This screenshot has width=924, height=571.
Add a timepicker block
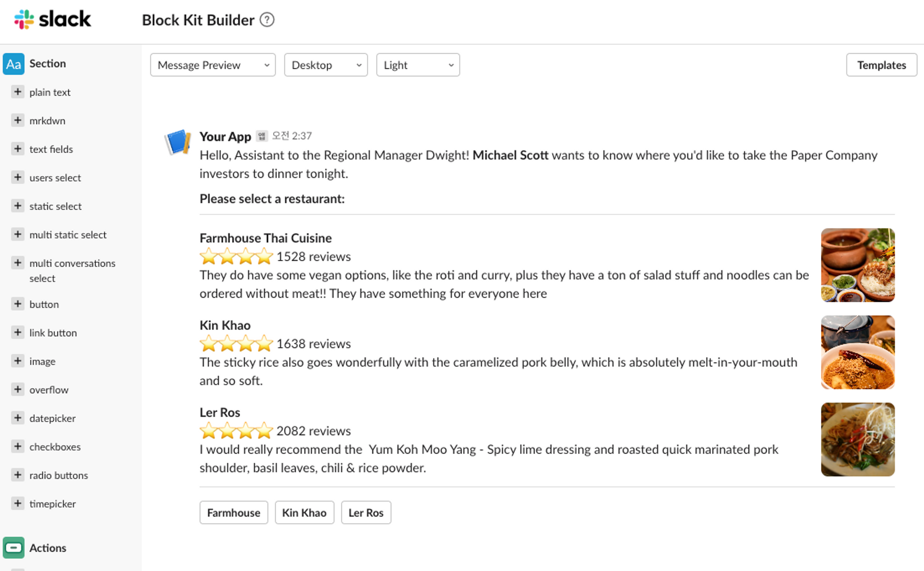click(18, 503)
